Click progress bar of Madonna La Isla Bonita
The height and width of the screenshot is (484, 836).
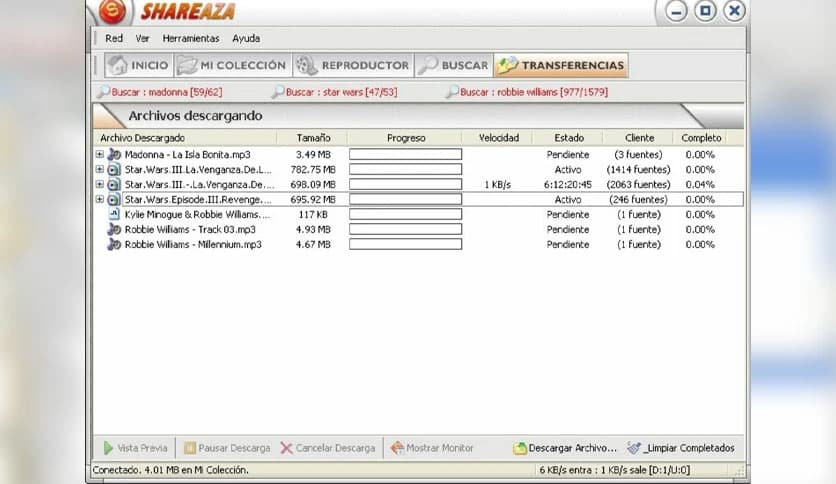[x=405, y=155]
